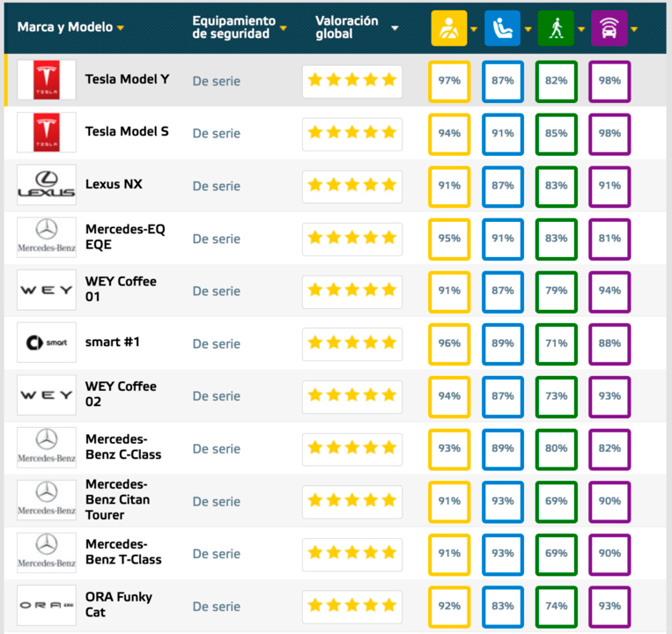Click De serie for Lexus NX

(217, 186)
